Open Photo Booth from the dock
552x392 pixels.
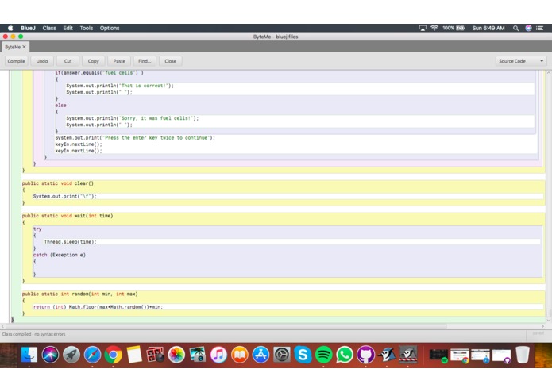[155, 355]
